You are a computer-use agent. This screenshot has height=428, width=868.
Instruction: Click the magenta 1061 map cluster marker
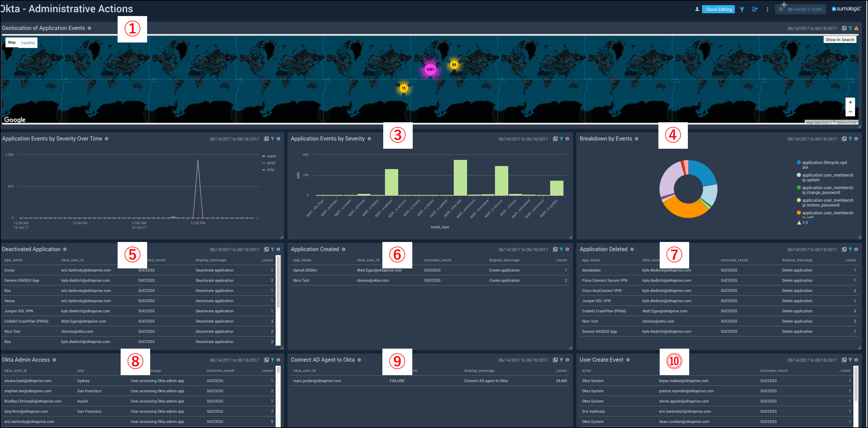click(x=430, y=69)
